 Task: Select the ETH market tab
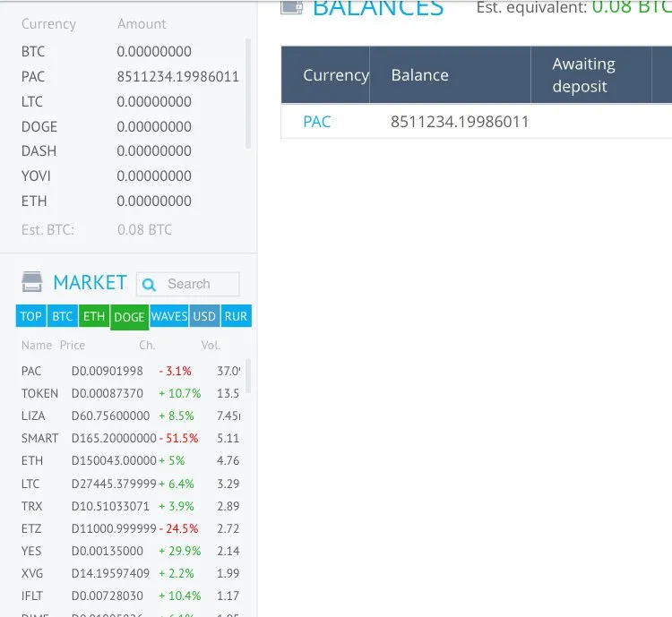[x=94, y=316]
